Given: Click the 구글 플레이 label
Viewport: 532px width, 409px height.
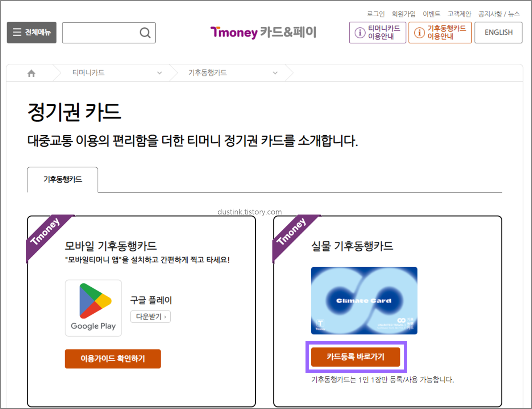Looking at the screenshot, I should pos(151,300).
